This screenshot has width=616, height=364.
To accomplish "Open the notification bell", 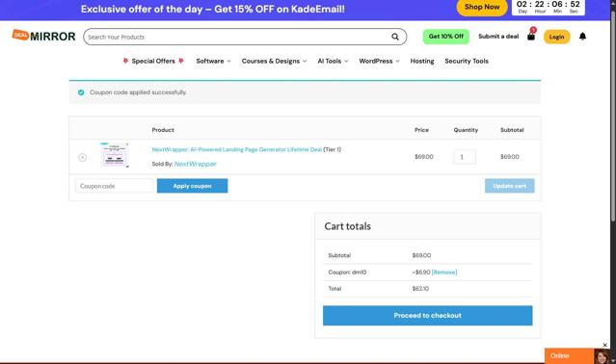I will pos(582,36).
